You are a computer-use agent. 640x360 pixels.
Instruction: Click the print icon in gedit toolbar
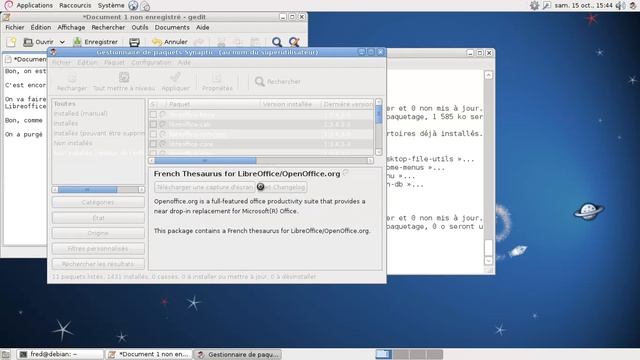[x=134, y=42]
